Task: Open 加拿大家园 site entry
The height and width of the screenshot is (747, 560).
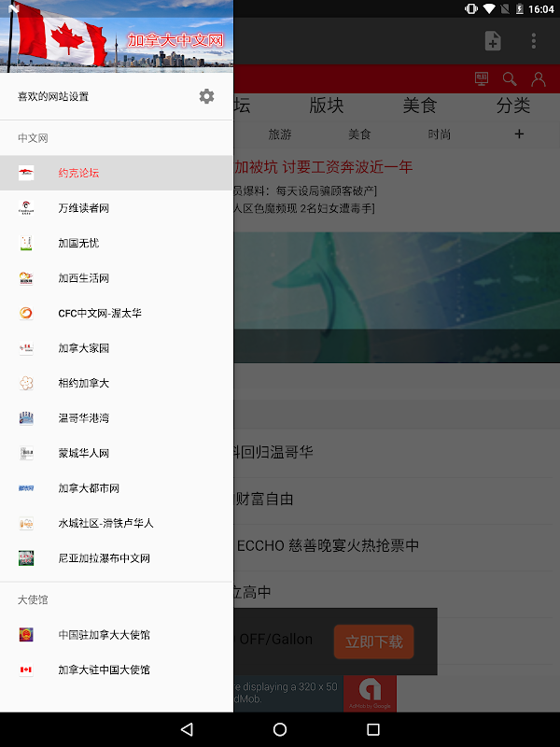Action: (x=117, y=347)
